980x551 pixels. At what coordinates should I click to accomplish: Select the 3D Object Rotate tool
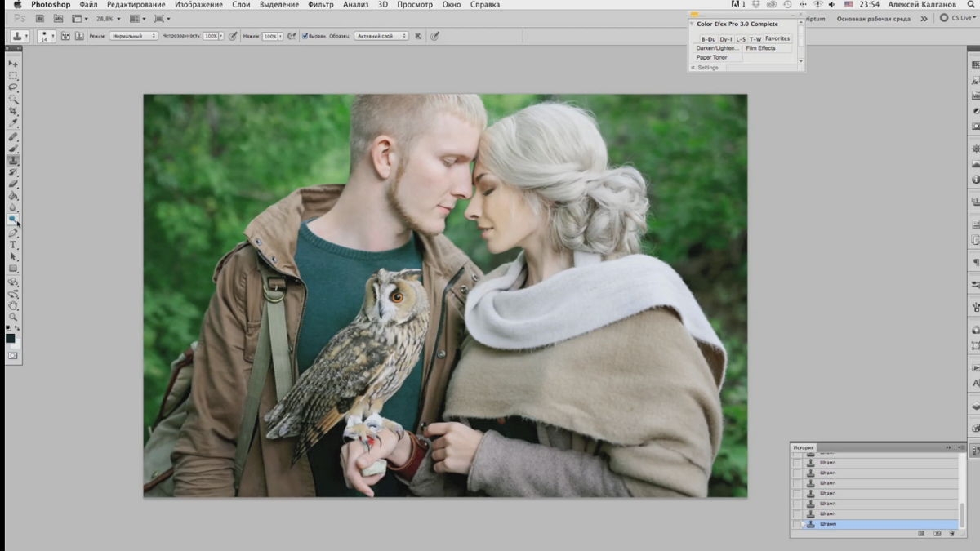[x=13, y=282]
